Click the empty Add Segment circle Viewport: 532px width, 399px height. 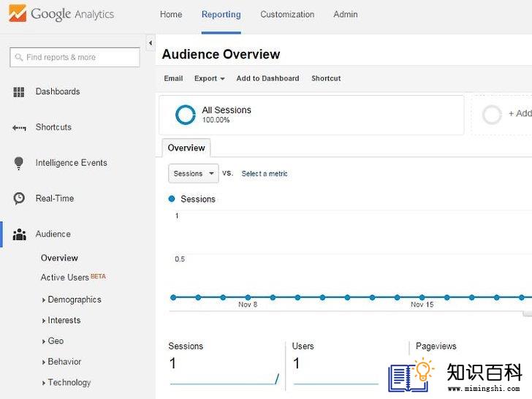[x=492, y=115]
